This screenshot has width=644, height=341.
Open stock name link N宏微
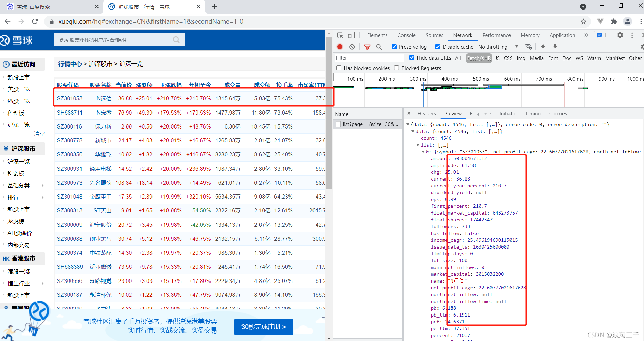tap(104, 113)
